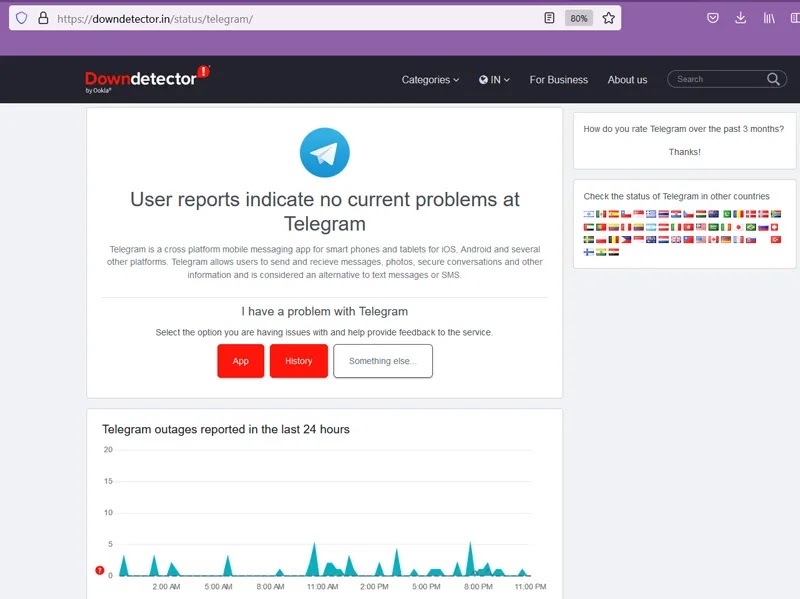Click the padlock site security icon
The image size is (800, 599).
coord(43,18)
